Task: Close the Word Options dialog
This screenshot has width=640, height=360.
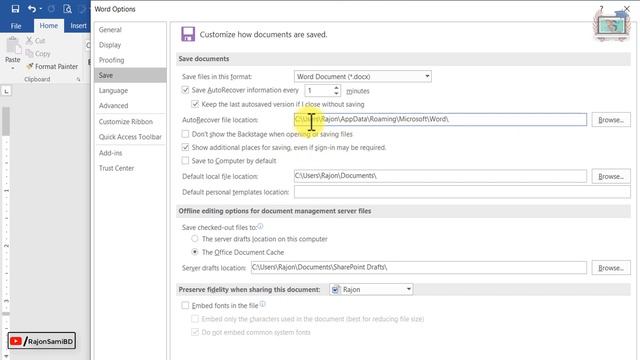Action: point(627,9)
